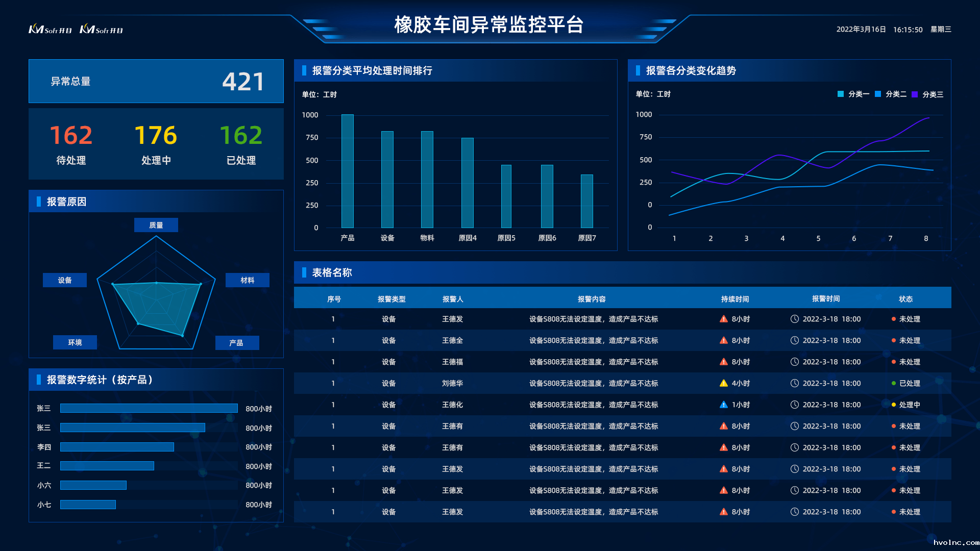Click the panel icon beside 报警原因 title
Viewport: 980px width, 551px height.
click(x=40, y=202)
